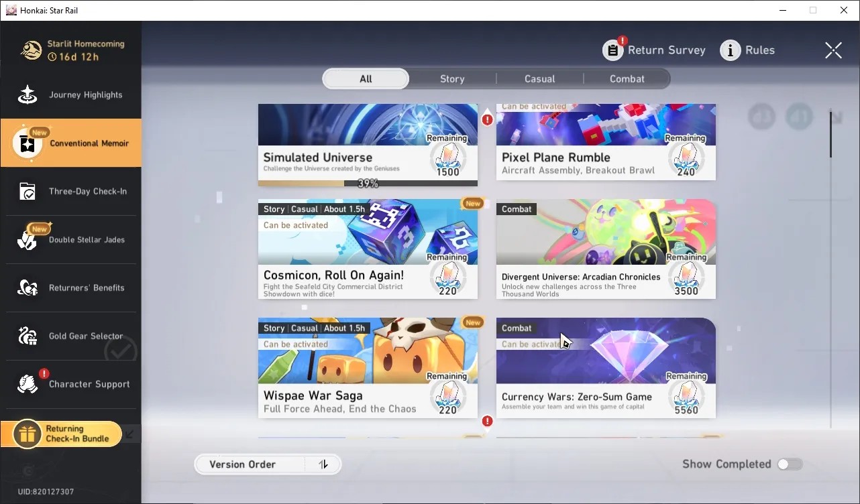Click the Starlit Homecoming emblem icon
The height and width of the screenshot is (504, 860).
pyautogui.click(x=31, y=50)
